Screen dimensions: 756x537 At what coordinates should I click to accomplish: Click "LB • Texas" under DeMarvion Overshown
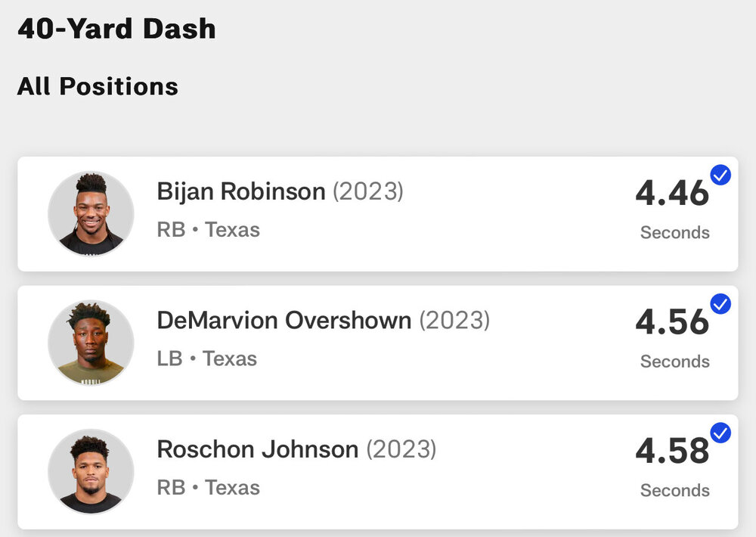pyautogui.click(x=206, y=359)
